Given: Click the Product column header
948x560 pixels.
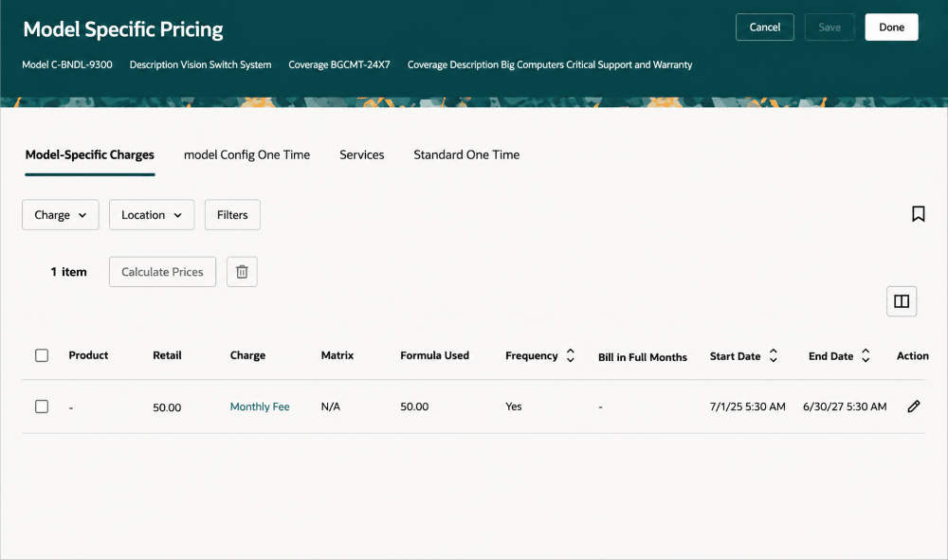Looking at the screenshot, I should pos(88,355).
